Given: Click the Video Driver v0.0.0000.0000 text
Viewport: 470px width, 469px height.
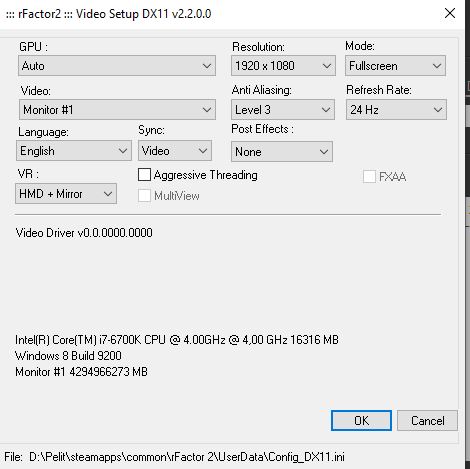Looking at the screenshot, I should pyautogui.click(x=84, y=233).
